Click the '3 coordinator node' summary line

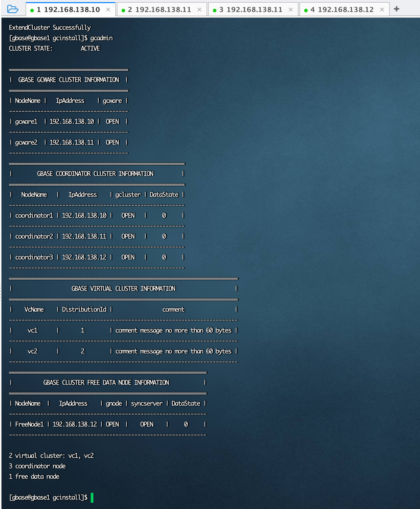tap(37, 466)
